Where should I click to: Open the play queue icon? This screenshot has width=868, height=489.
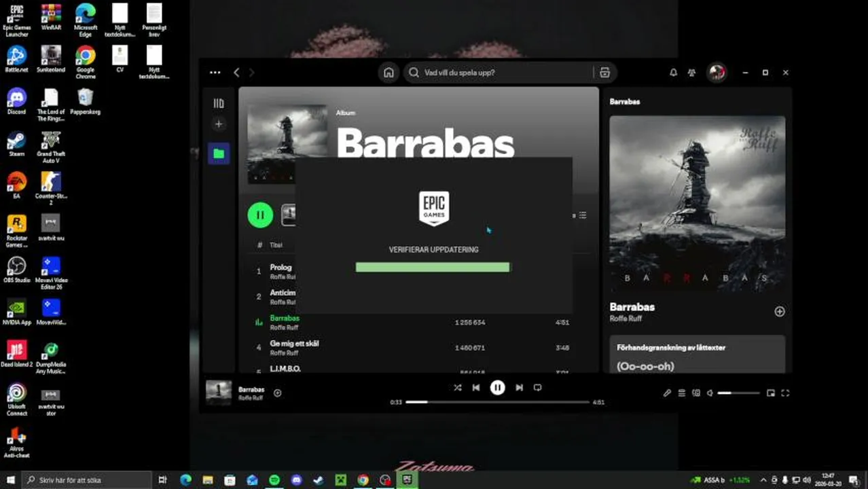click(681, 393)
